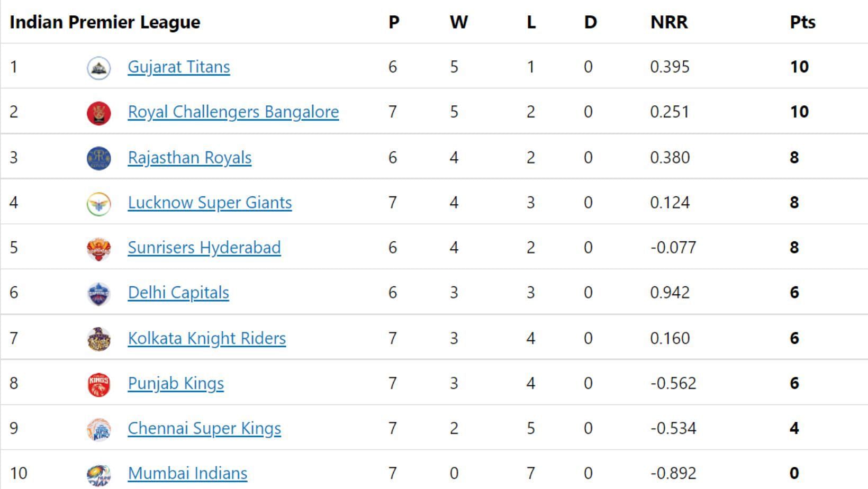Open the Mumbai Indians link
The height and width of the screenshot is (489, 868).
click(188, 473)
